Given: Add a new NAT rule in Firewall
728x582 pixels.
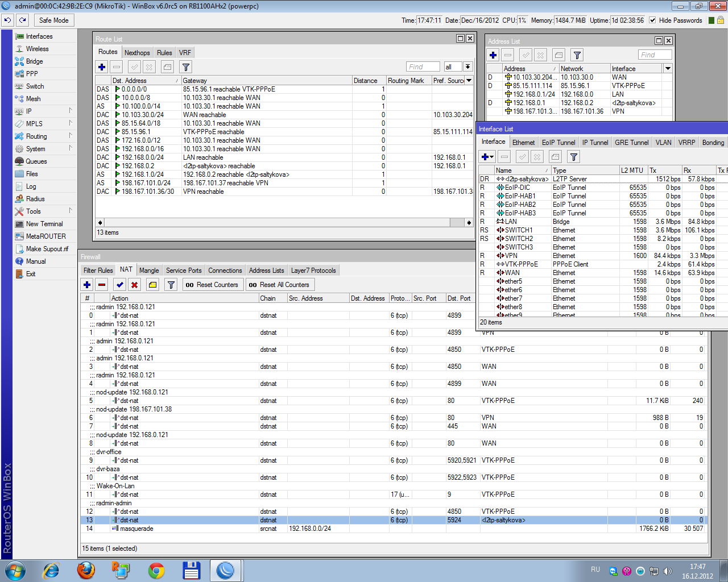Looking at the screenshot, I should click(x=87, y=285).
